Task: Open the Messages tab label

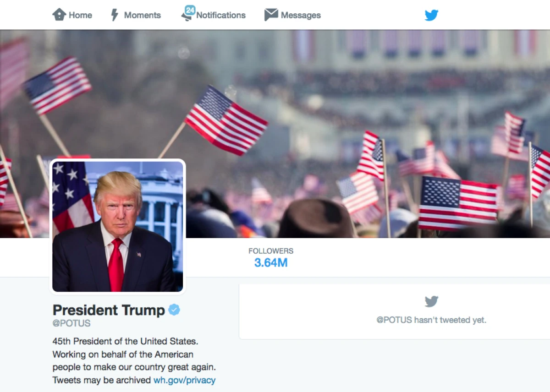Action: pos(301,15)
